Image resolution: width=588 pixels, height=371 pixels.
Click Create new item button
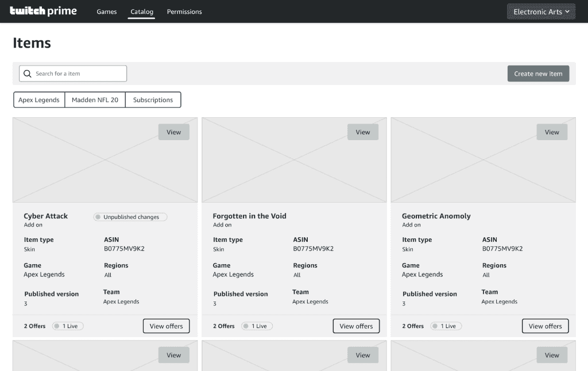[x=538, y=74]
